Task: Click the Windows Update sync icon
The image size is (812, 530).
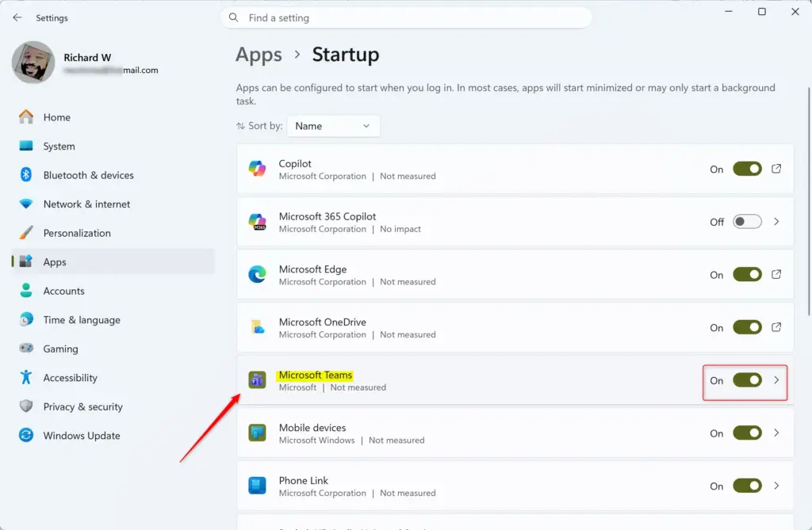Action: click(x=26, y=435)
